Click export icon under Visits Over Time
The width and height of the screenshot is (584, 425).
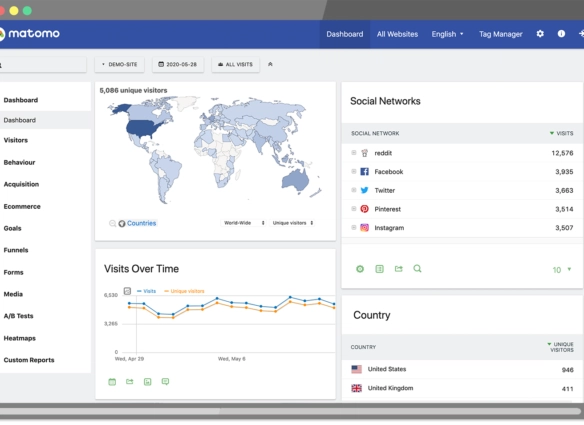pos(130,382)
